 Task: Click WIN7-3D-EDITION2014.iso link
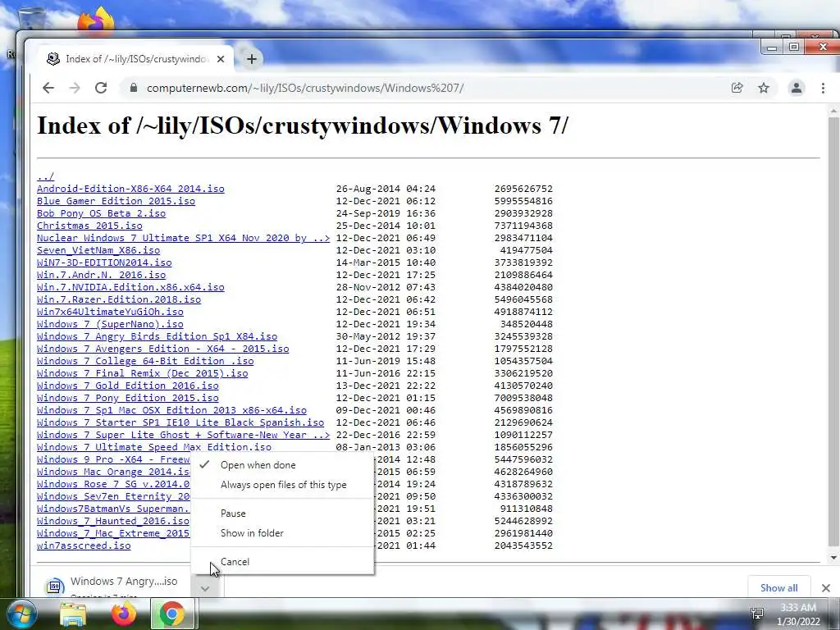(x=104, y=262)
